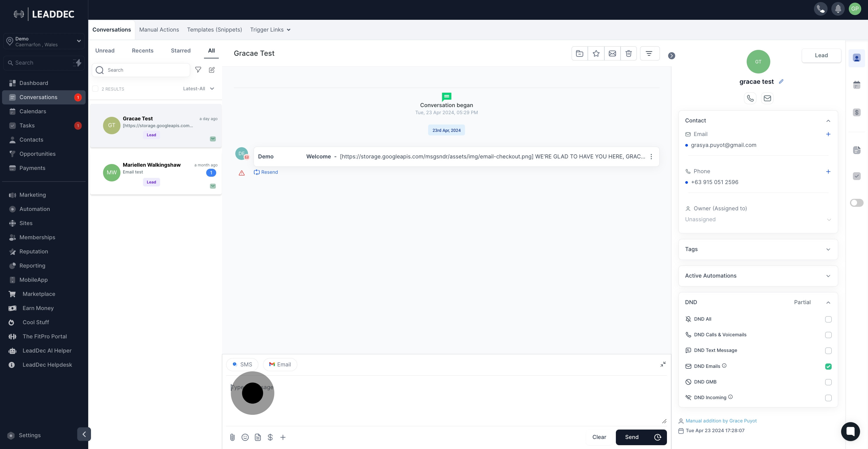
Task: Open Settings in sidebar
Action: click(30, 435)
